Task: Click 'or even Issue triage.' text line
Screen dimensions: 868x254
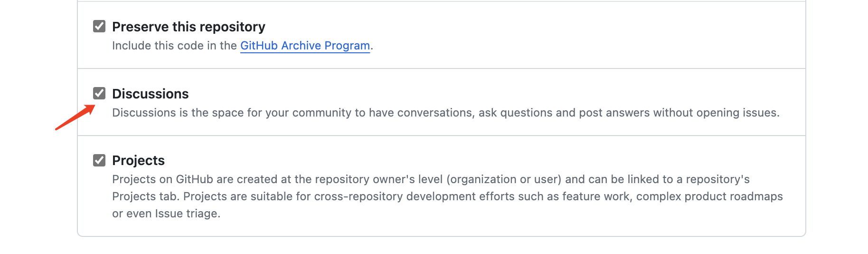Action: click(x=166, y=214)
